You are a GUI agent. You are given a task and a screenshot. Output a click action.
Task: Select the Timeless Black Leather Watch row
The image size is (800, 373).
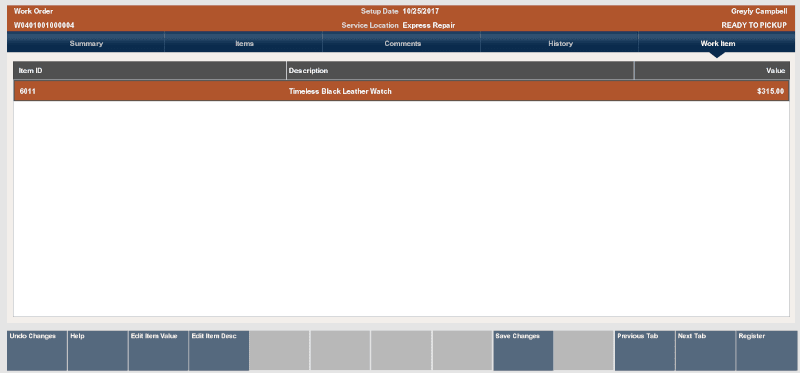pyautogui.click(x=402, y=91)
